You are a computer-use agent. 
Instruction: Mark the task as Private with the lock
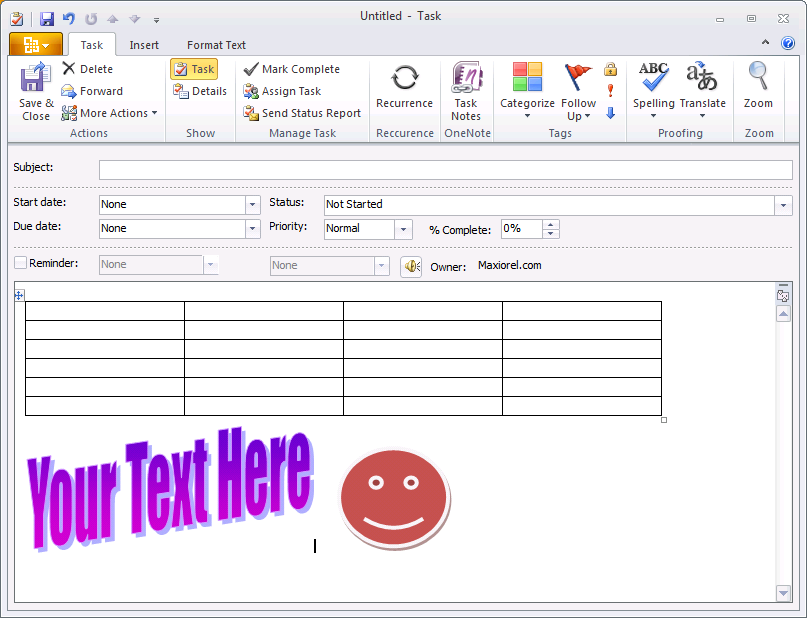[610, 69]
